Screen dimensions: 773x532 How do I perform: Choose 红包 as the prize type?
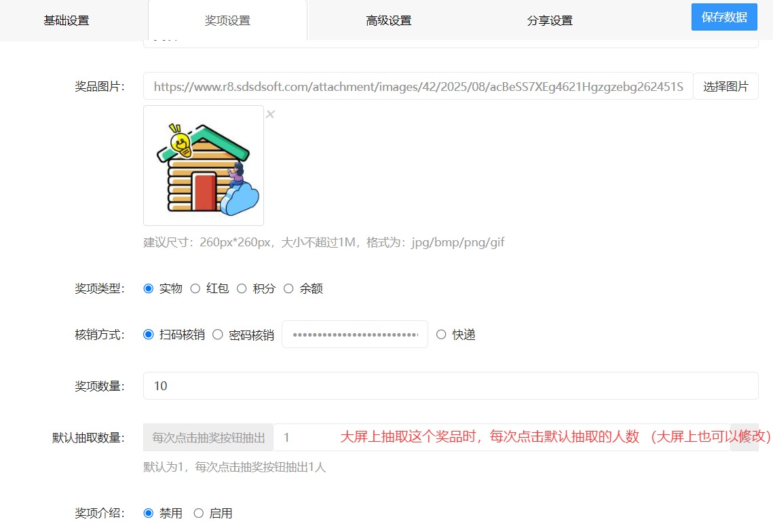195,288
